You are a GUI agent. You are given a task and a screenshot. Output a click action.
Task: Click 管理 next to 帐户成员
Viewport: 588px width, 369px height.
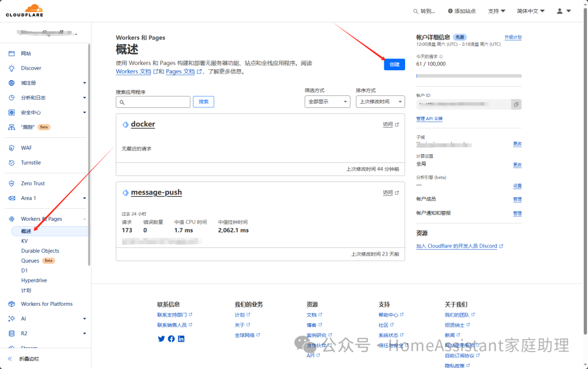pos(518,199)
